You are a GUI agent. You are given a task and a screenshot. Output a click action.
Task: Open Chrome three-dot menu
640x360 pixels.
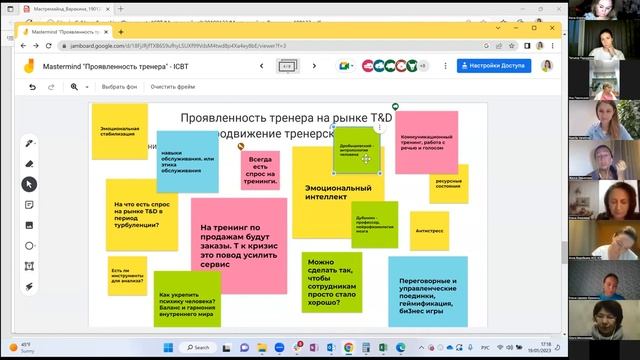pyautogui.click(x=553, y=46)
